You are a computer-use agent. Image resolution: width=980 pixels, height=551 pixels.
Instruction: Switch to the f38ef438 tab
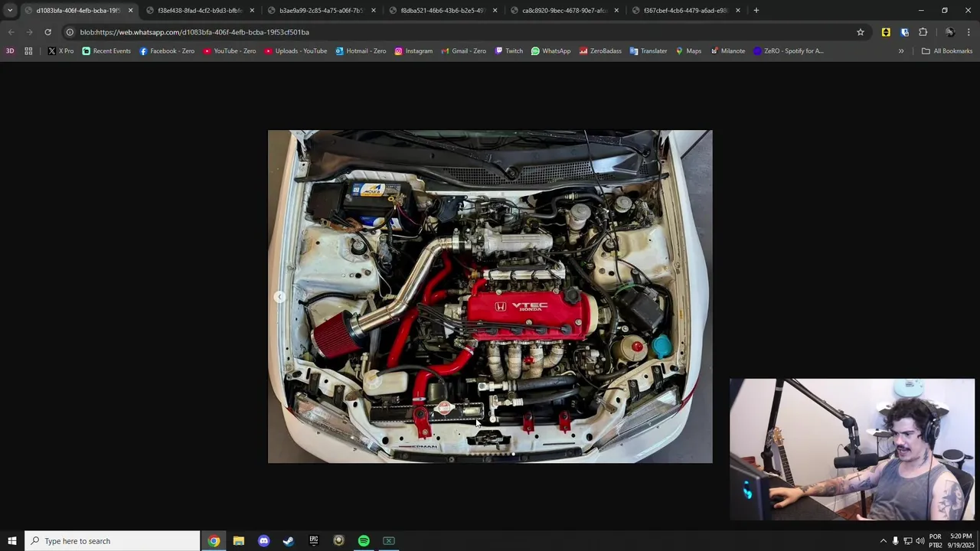199,11
